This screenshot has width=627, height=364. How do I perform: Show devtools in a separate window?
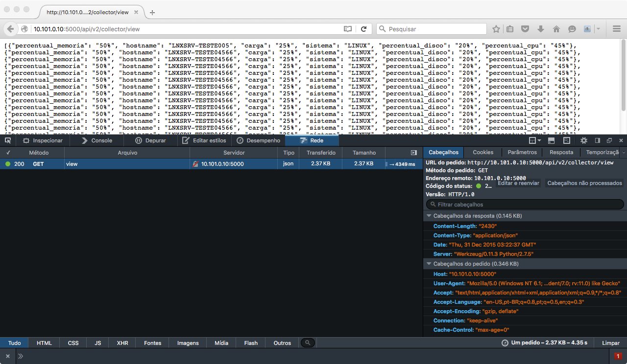609,140
